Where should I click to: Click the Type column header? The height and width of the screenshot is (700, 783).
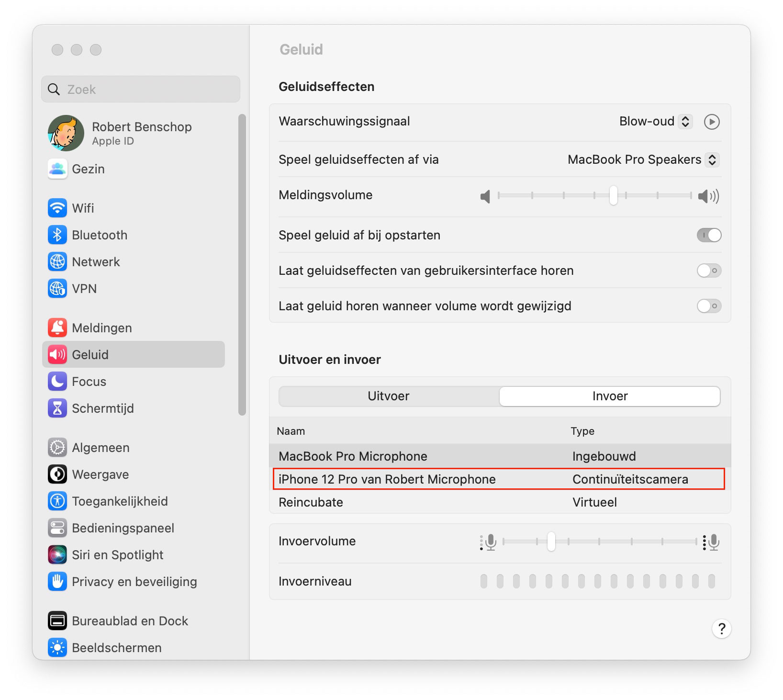click(x=582, y=431)
